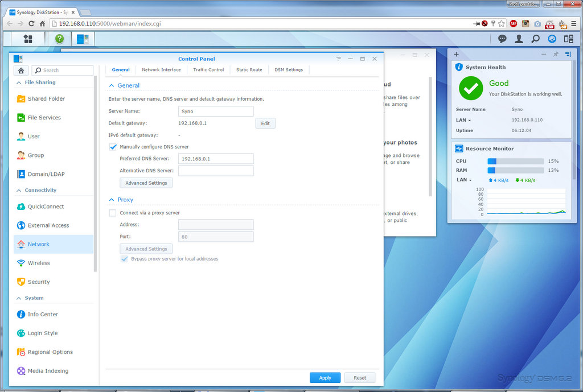Viewport: 583px width, 392px height.
Task: Open Info Center
Action: (54, 315)
